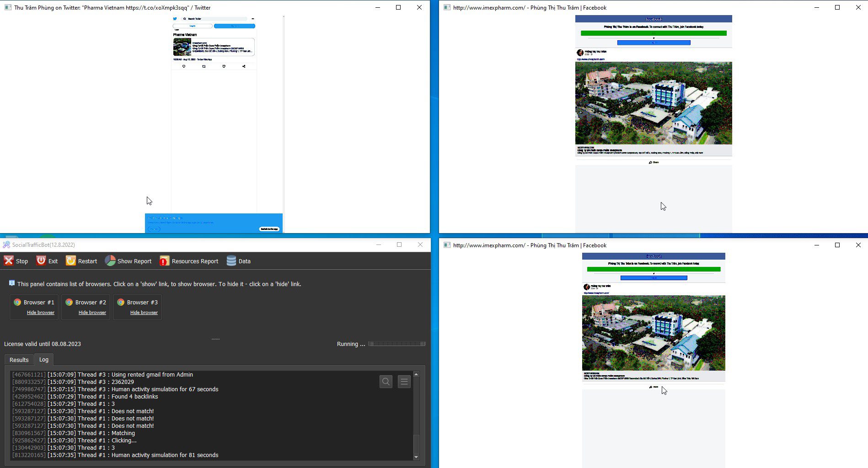Click the Exit power icon
The width and height of the screenshot is (868, 468).
pos(41,261)
